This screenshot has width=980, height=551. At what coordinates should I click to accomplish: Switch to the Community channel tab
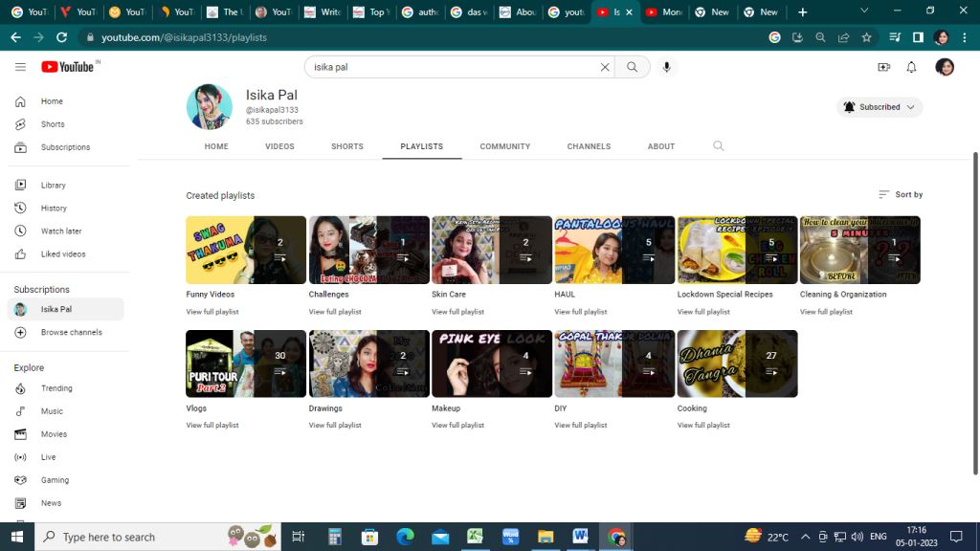click(x=504, y=146)
